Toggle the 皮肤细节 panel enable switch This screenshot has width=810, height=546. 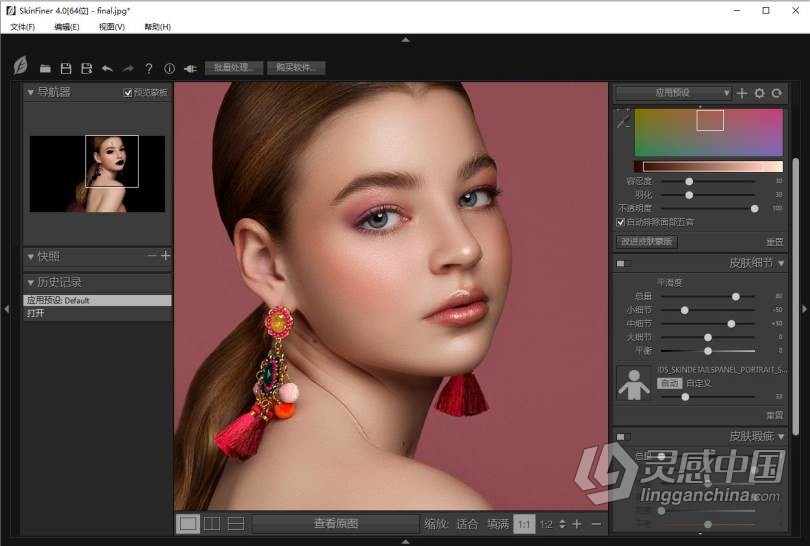(x=623, y=264)
